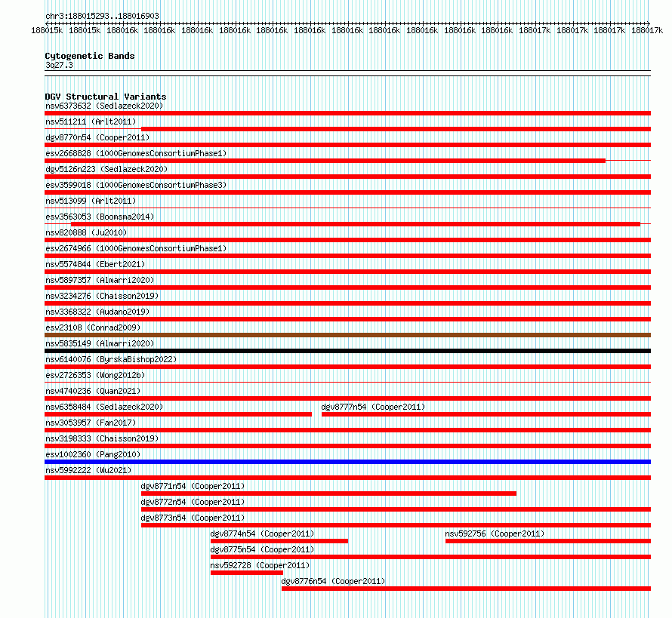The width and height of the screenshot is (672, 618).
Task: Select nsv5835149 (Almarri2020) label
Action: (100, 343)
